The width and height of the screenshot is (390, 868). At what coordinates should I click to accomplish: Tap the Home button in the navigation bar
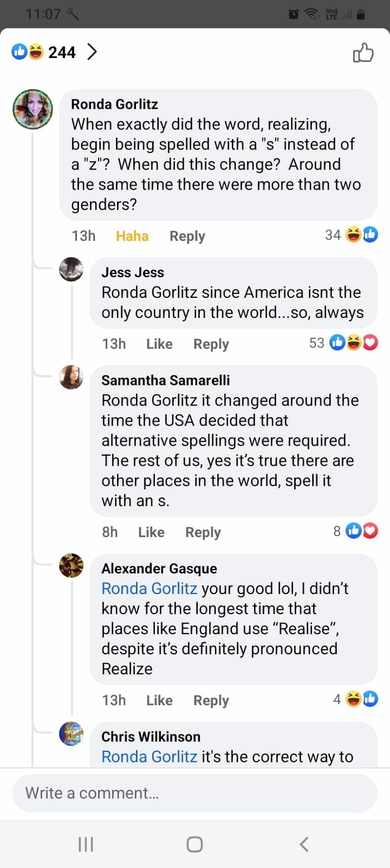coord(194,844)
